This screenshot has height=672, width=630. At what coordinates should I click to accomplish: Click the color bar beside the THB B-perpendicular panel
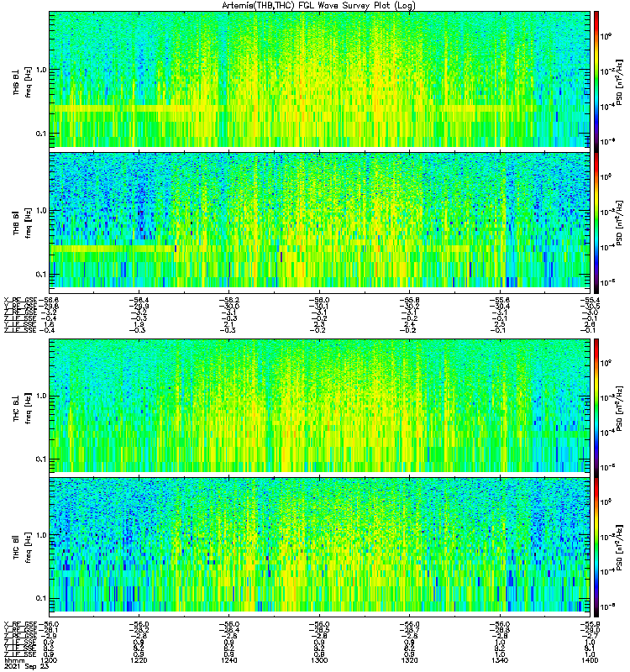596,81
